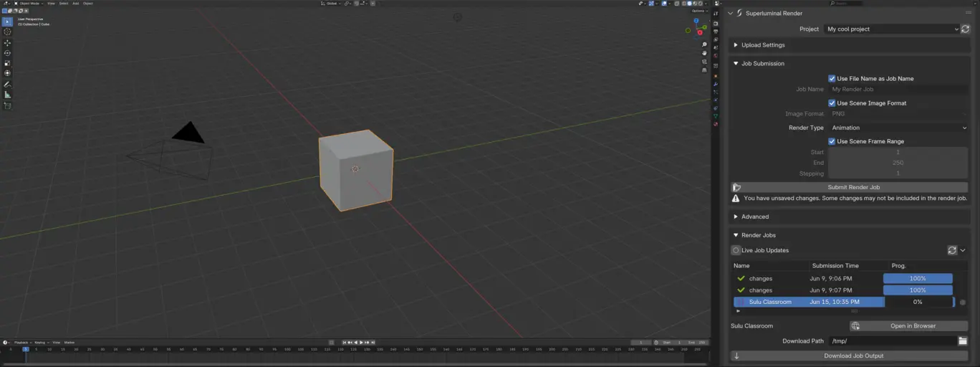Uncheck Use File Name as Job Name
This screenshot has height=367, width=980.
pos(832,79)
